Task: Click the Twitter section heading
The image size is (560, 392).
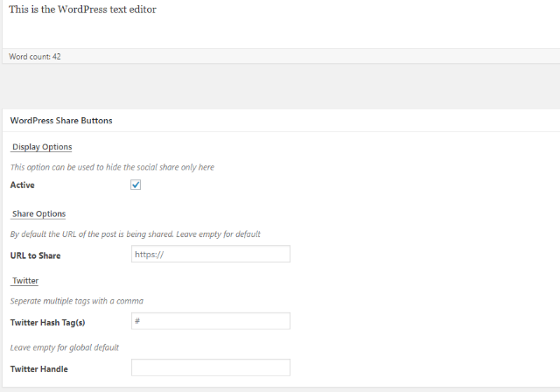Action: (x=25, y=281)
